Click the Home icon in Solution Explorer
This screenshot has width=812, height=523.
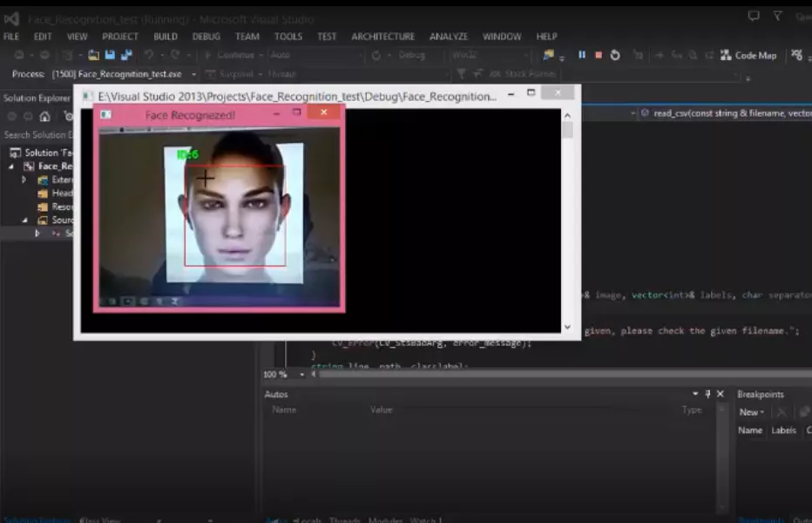click(x=44, y=116)
